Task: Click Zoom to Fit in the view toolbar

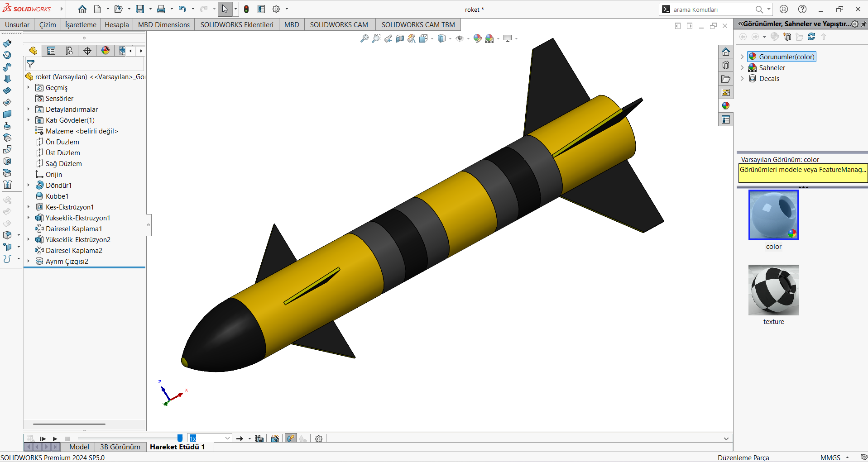Action: coord(364,39)
